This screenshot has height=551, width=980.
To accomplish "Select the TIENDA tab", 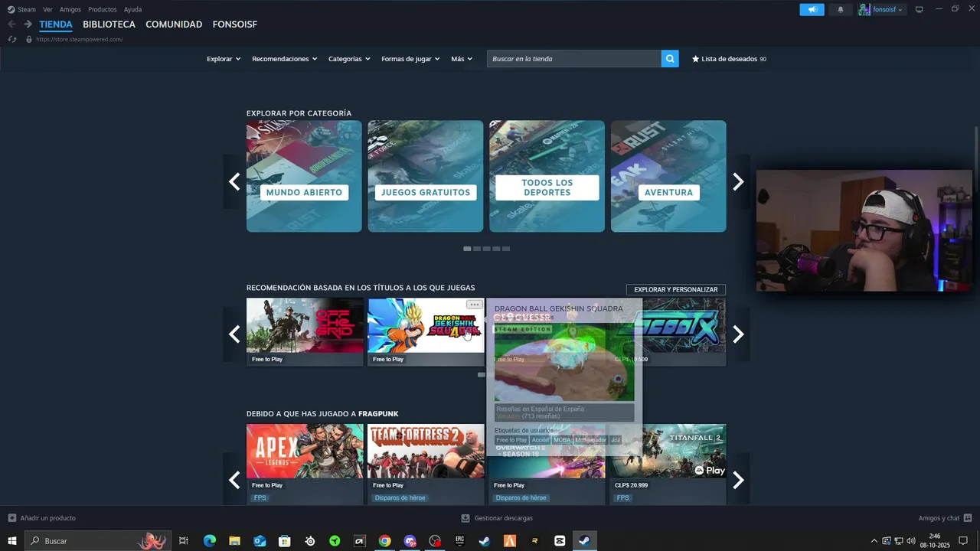I will click(56, 24).
